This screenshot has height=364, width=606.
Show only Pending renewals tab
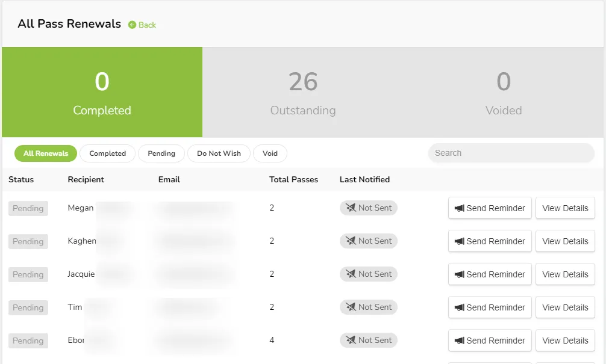pos(161,153)
